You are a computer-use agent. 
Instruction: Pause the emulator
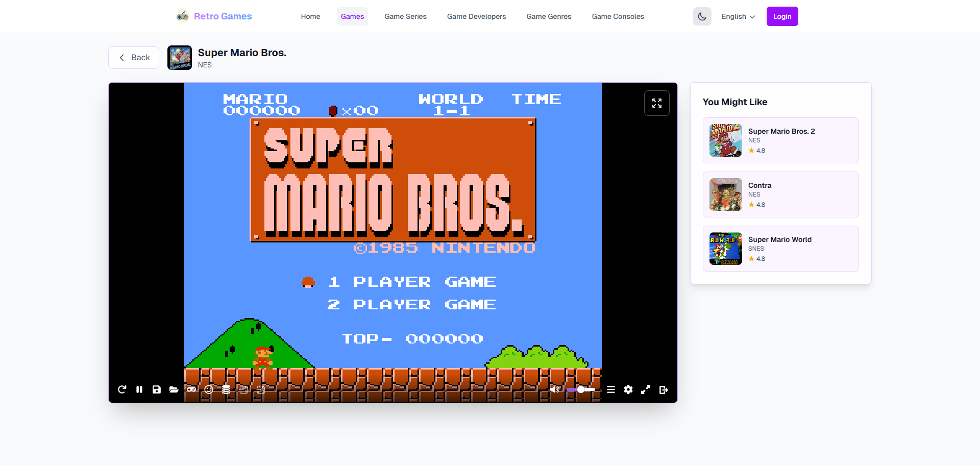point(139,389)
